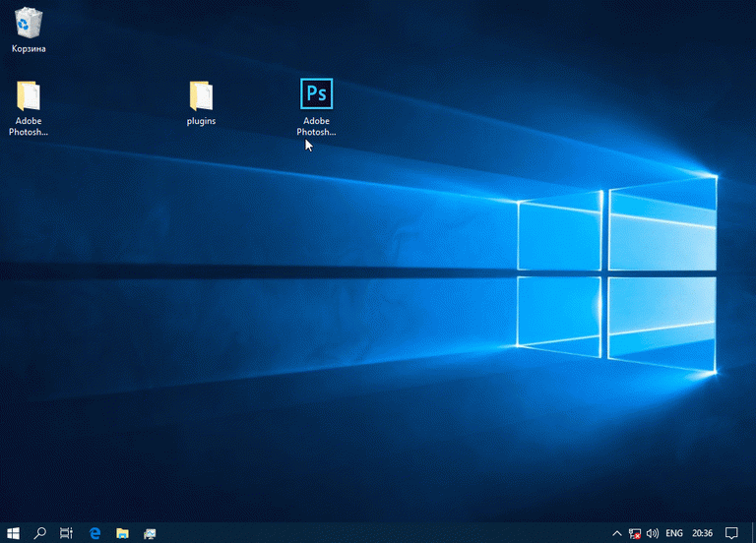The width and height of the screenshot is (756, 543).
Task: Open File Explorer from the taskbar
Action: tap(122, 533)
